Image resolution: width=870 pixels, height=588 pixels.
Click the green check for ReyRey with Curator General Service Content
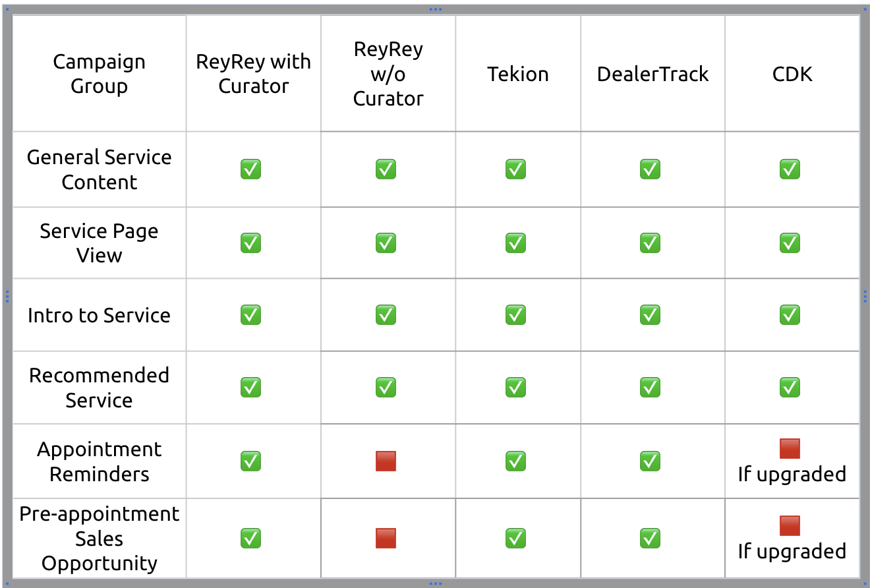250,169
